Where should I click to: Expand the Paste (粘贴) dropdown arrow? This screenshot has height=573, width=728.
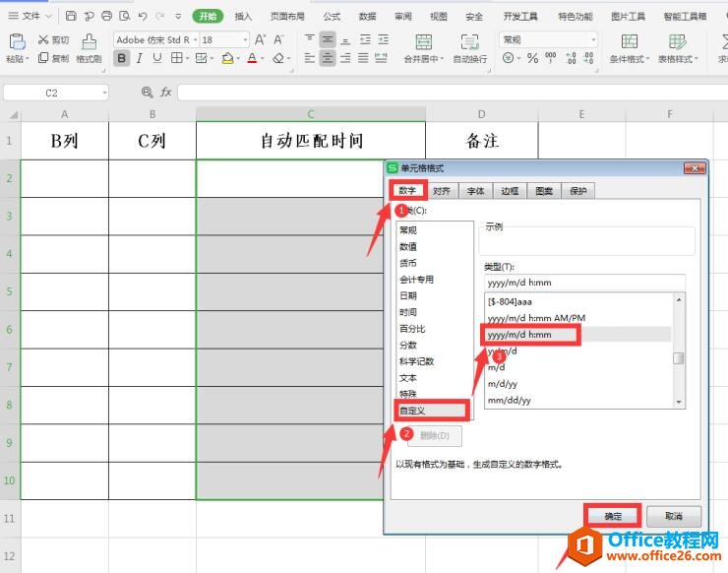coord(27,58)
